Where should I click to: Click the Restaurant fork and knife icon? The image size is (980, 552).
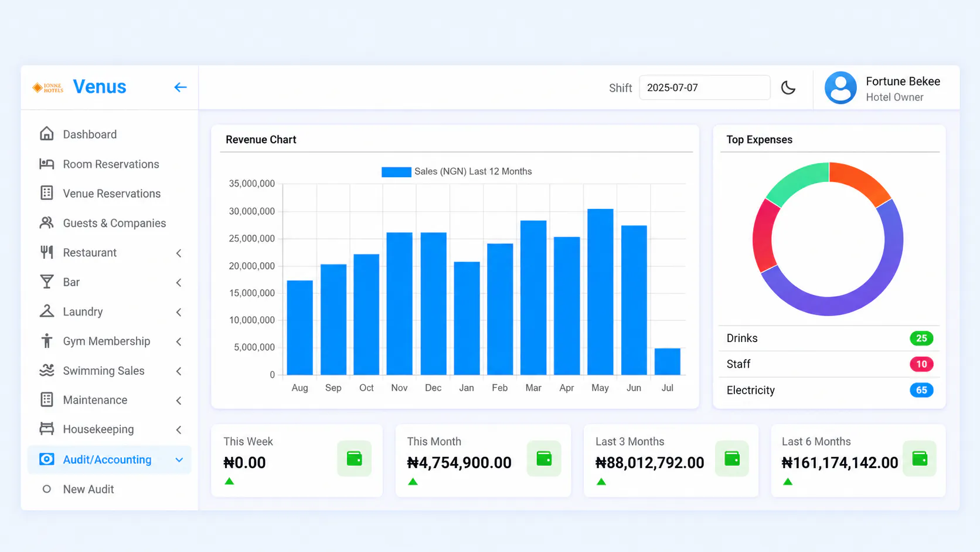pos(46,252)
